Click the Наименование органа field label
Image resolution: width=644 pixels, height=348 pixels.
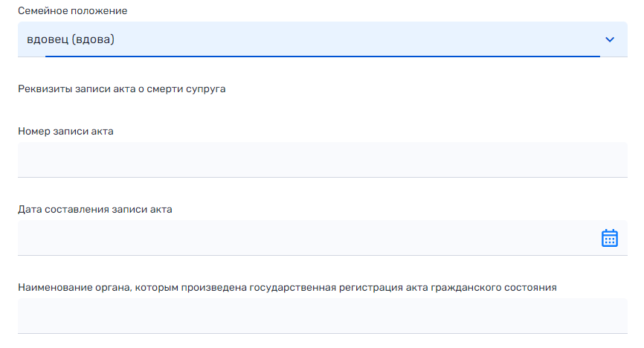(287, 287)
